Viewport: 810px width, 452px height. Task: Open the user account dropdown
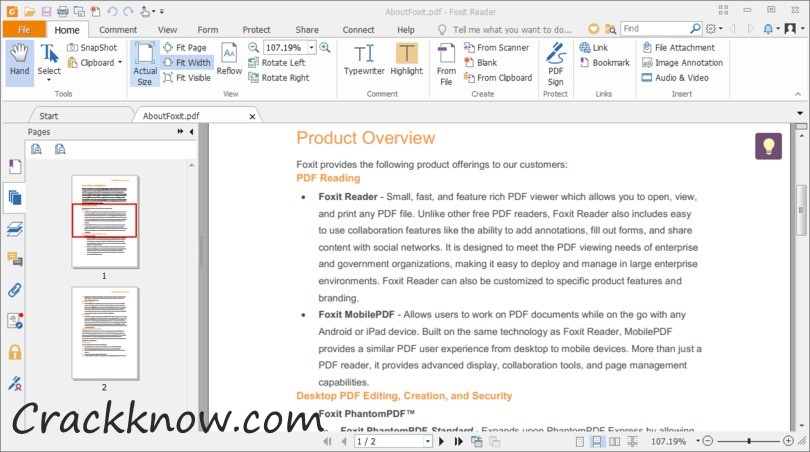[x=793, y=28]
